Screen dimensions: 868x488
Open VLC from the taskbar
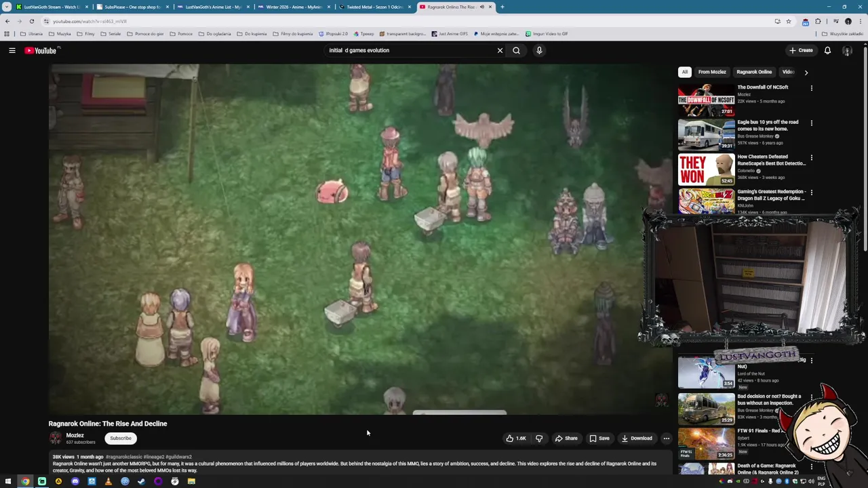pyautogui.click(x=108, y=481)
